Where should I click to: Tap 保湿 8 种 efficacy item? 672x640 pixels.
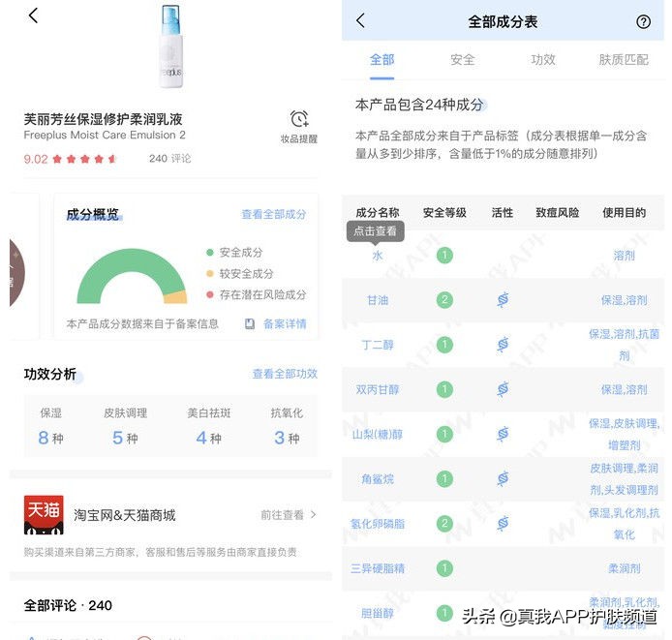50,426
